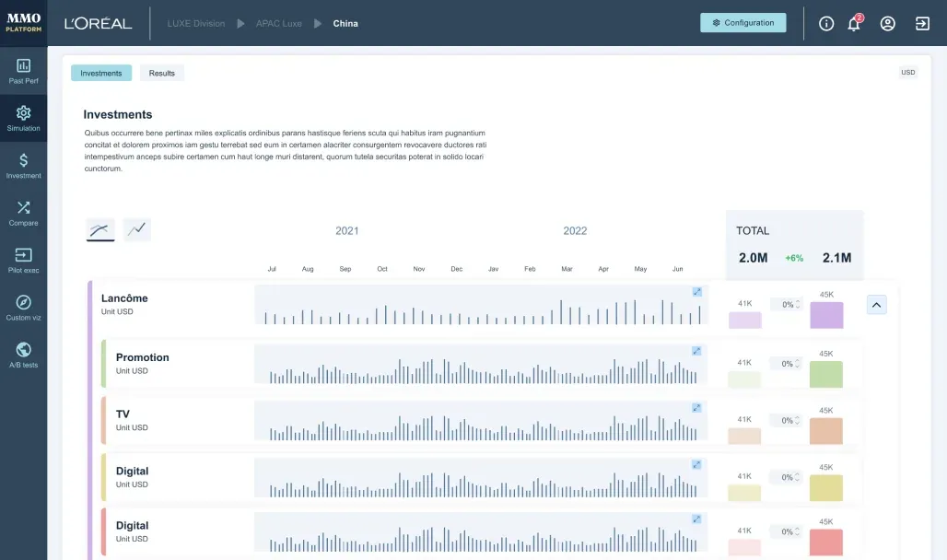The image size is (947, 560).
Task: Collapse the Lancôme group with the chevron
Action: click(876, 305)
